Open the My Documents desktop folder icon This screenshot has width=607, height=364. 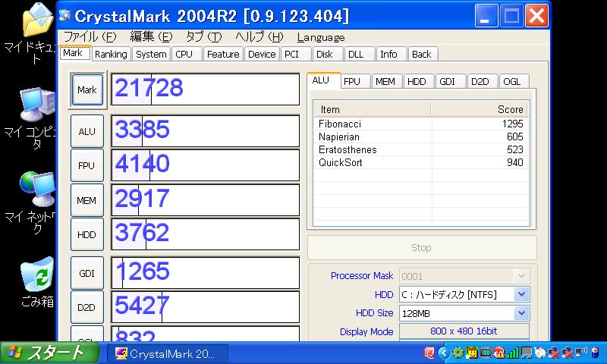(37, 20)
